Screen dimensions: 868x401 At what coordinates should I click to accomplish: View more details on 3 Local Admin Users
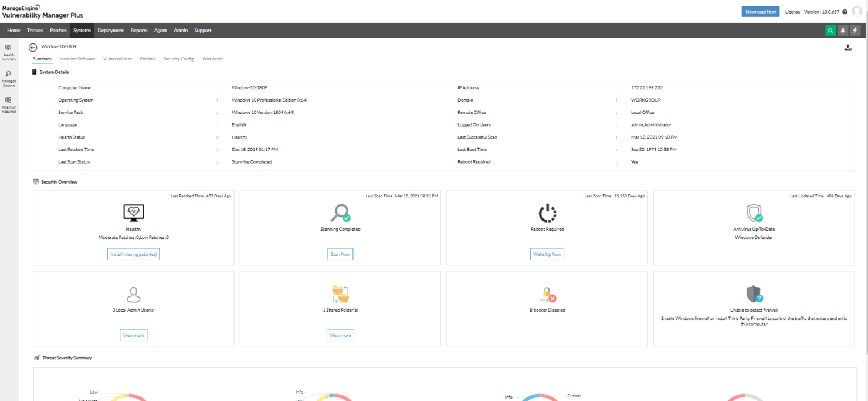[133, 335]
